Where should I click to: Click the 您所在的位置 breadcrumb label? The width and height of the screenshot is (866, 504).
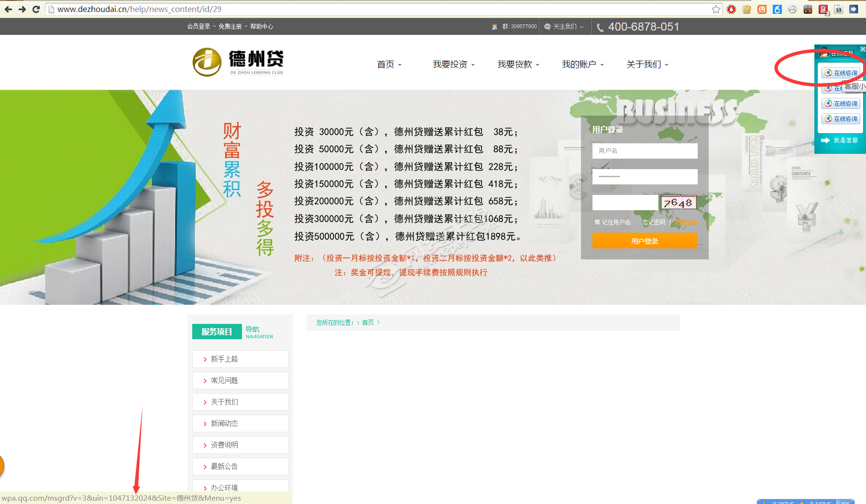(x=335, y=323)
